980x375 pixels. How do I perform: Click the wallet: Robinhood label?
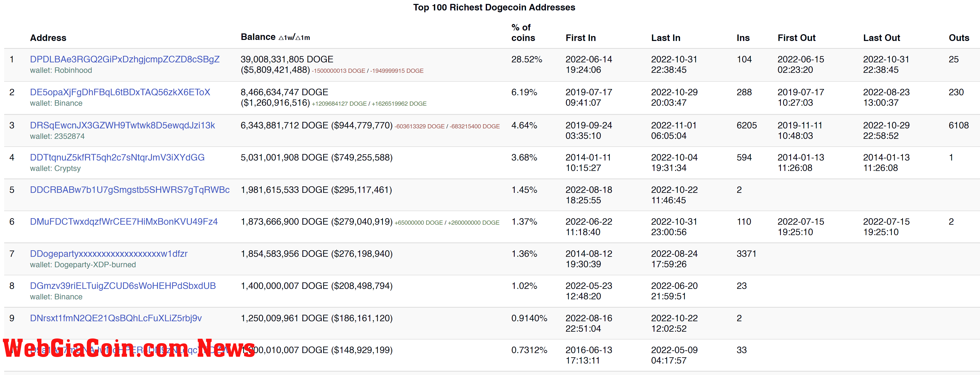[61, 70]
